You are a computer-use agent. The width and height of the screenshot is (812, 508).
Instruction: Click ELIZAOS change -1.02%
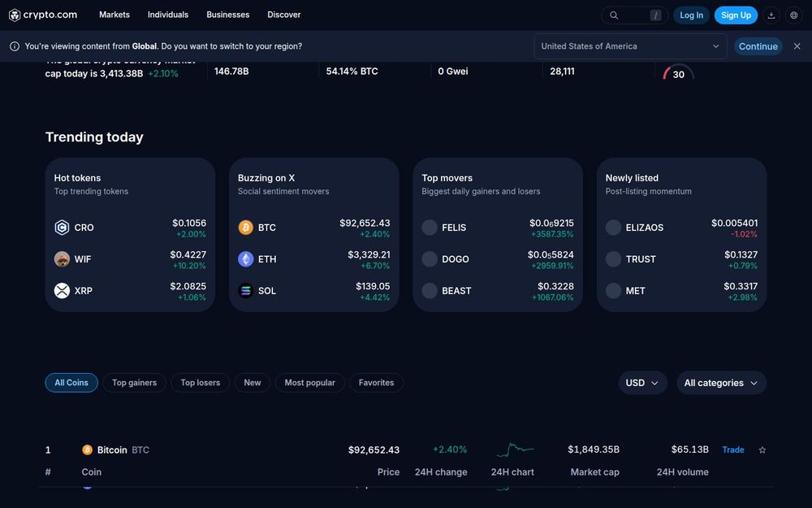[x=744, y=234]
